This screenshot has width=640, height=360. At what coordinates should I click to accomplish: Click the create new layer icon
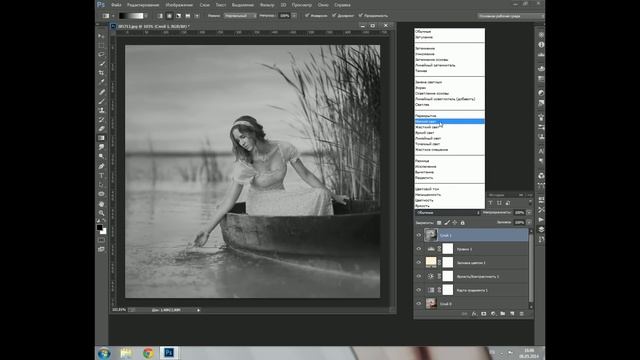[x=512, y=314]
